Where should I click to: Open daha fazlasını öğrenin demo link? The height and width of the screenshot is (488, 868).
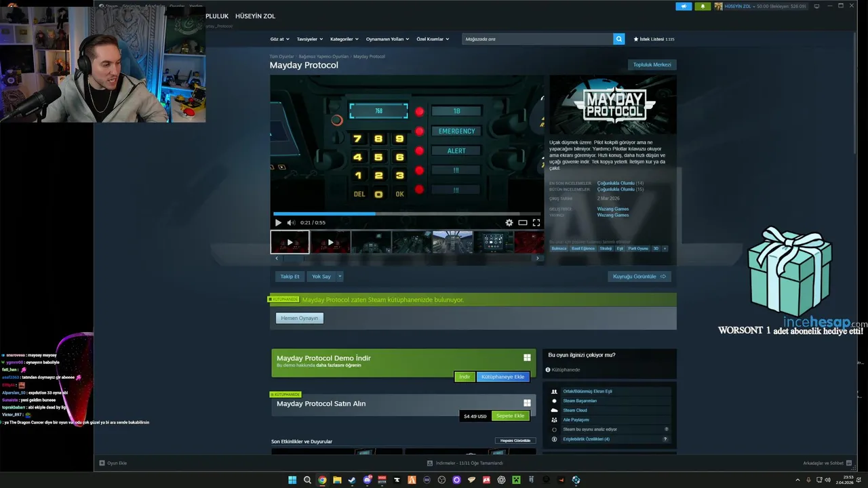tap(338, 365)
